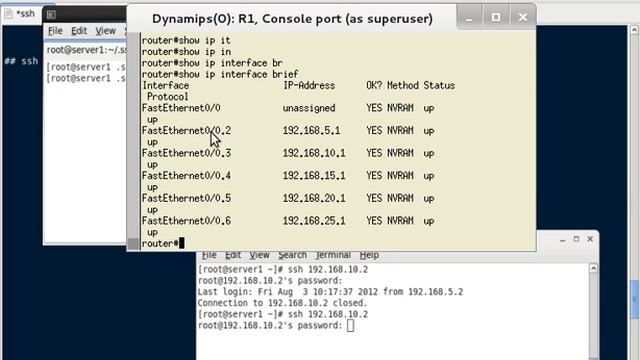This screenshot has width=640, height=360.
Task: Click the IP-Address column header
Action: (309, 86)
